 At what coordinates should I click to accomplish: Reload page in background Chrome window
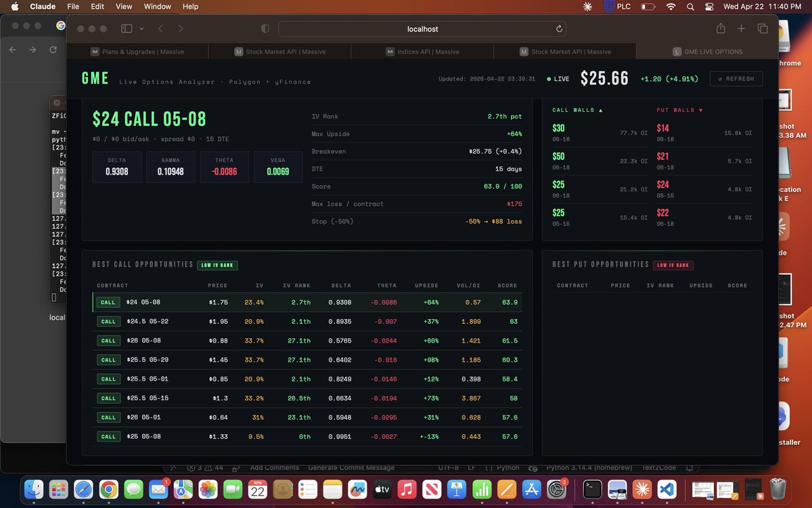(x=53, y=49)
